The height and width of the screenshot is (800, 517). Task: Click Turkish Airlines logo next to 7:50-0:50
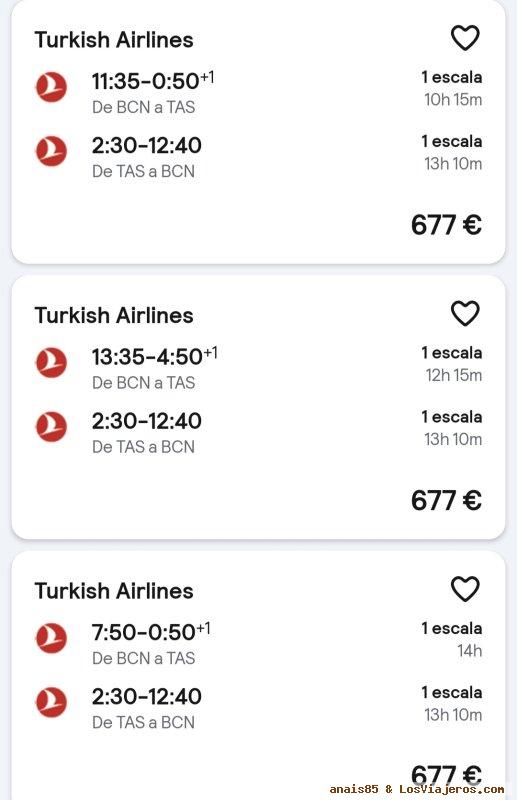pos(51,638)
